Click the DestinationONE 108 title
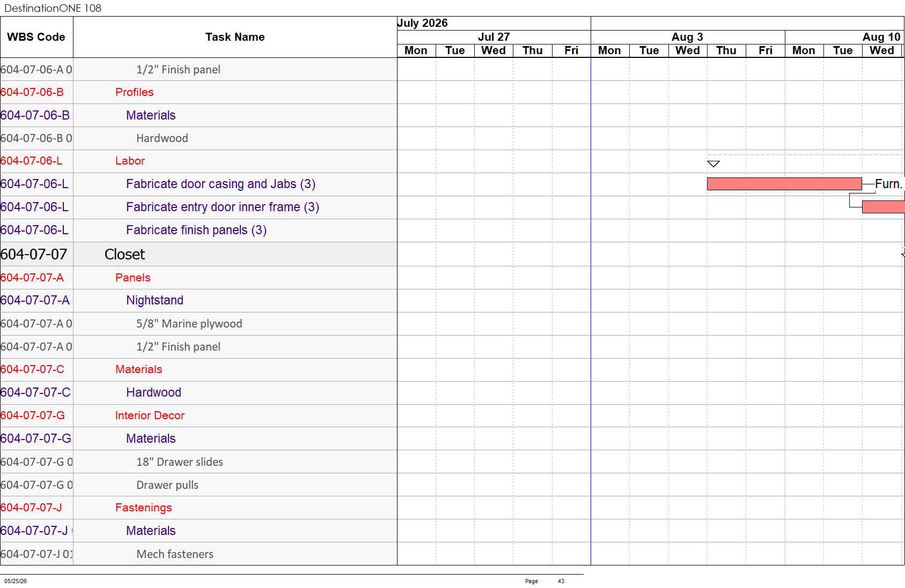The width and height of the screenshot is (905, 588). pos(53,8)
